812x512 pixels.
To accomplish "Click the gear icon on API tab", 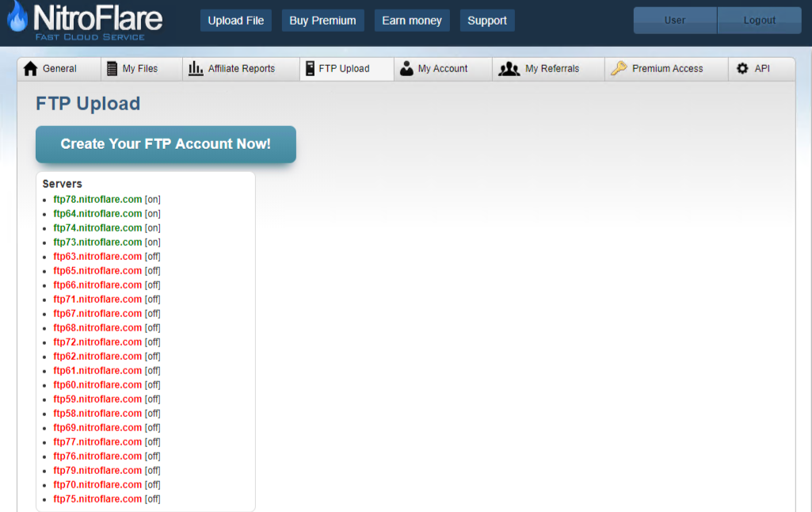I will 742,69.
